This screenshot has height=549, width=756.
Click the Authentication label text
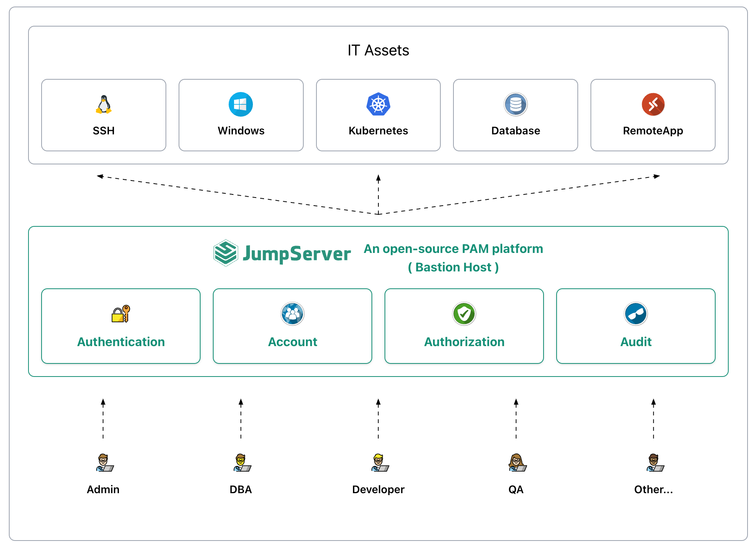point(121,342)
